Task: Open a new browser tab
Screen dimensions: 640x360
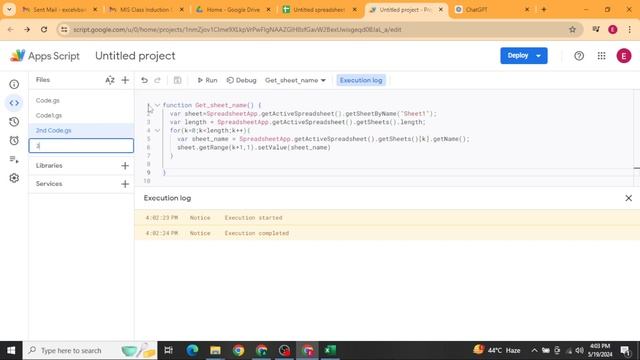Action: pyautogui.click(x=544, y=9)
